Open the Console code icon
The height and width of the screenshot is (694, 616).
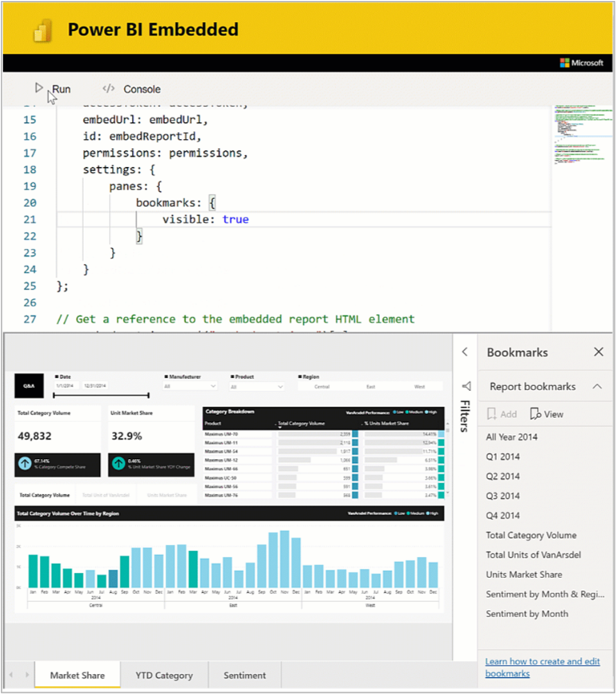point(109,89)
